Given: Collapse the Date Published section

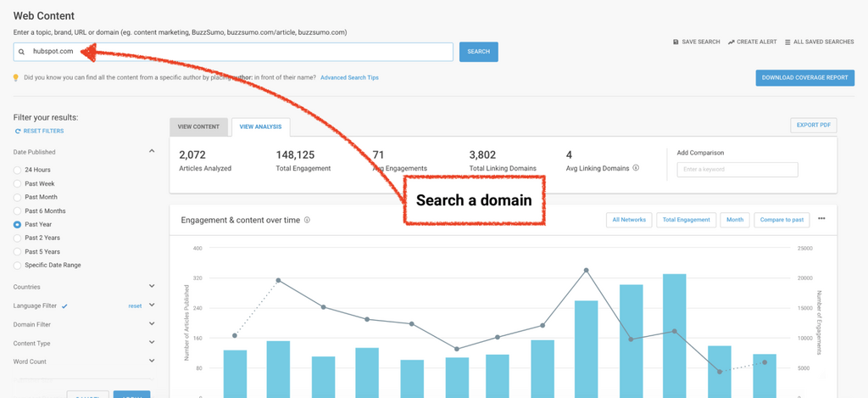Looking at the screenshot, I should pyautogui.click(x=152, y=151).
